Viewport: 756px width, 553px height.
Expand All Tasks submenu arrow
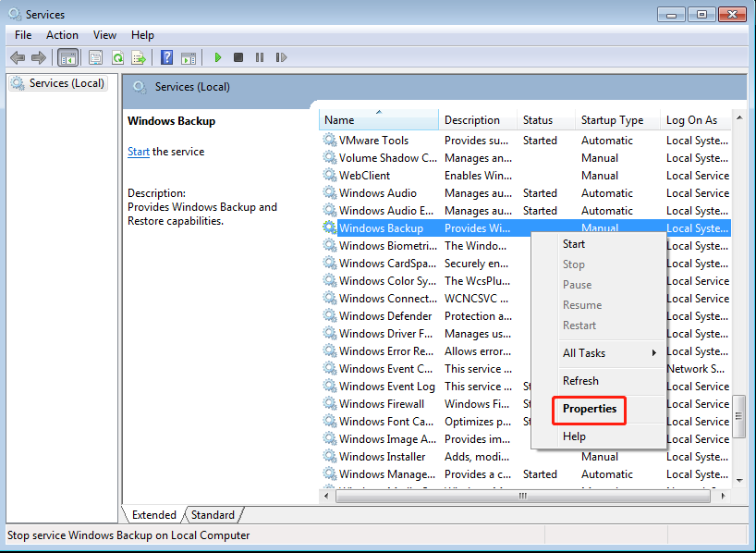click(653, 352)
